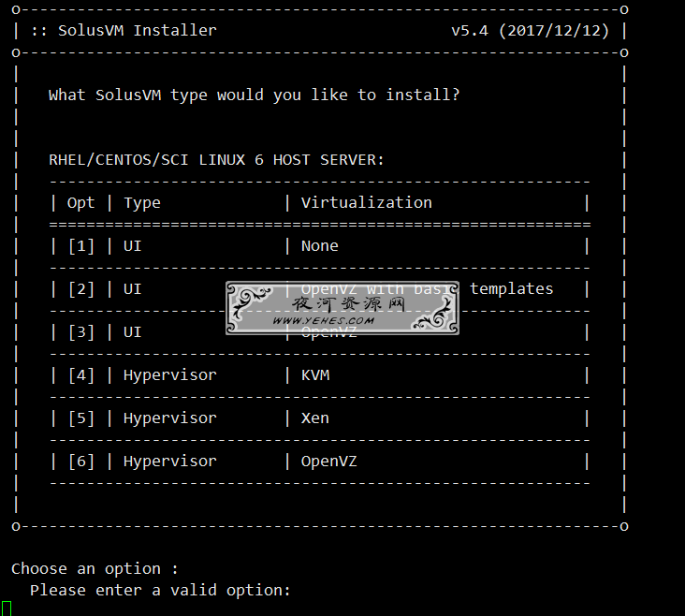Click the Type column header
Image resolution: width=685 pixels, height=616 pixels.
point(142,203)
